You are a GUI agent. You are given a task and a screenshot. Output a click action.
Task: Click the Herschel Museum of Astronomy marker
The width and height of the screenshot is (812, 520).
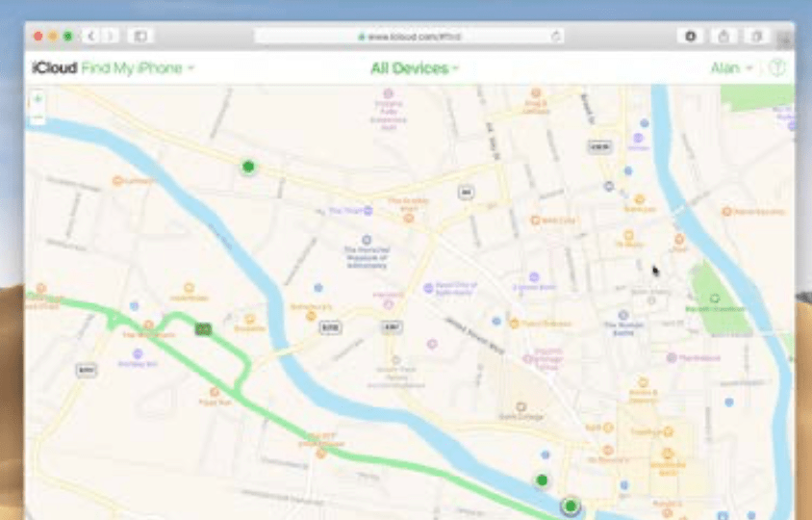pyautogui.click(x=367, y=240)
